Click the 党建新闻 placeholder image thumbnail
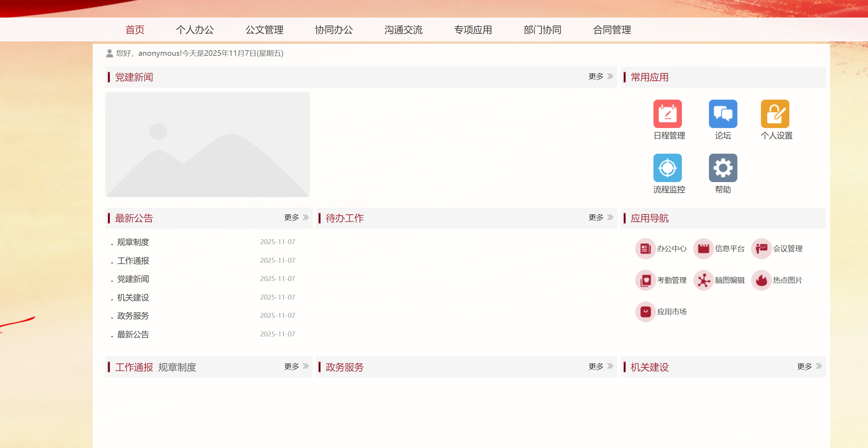The height and width of the screenshot is (448, 868). coord(208,145)
